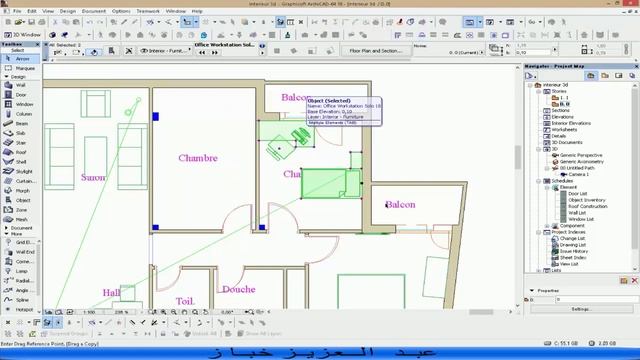Pick the Angle Dimension tool
Image resolution: width=640 pixels, height=360 pixels.
pyautogui.click(x=20, y=291)
